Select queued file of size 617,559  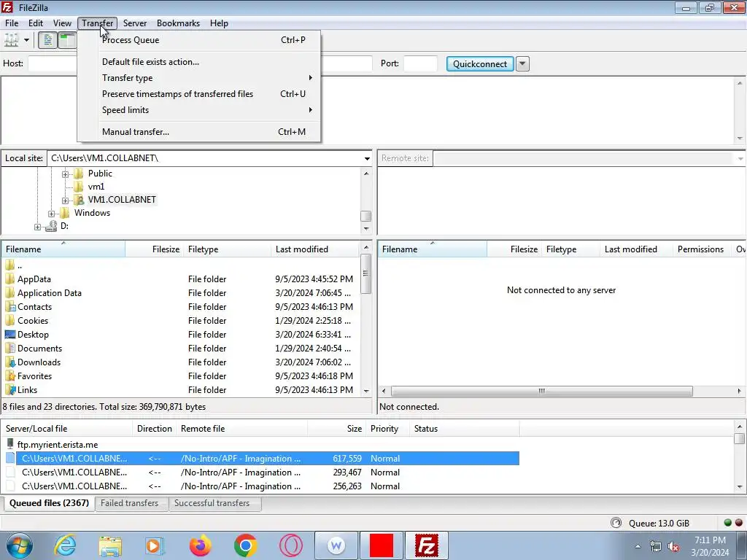tap(262, 459)
